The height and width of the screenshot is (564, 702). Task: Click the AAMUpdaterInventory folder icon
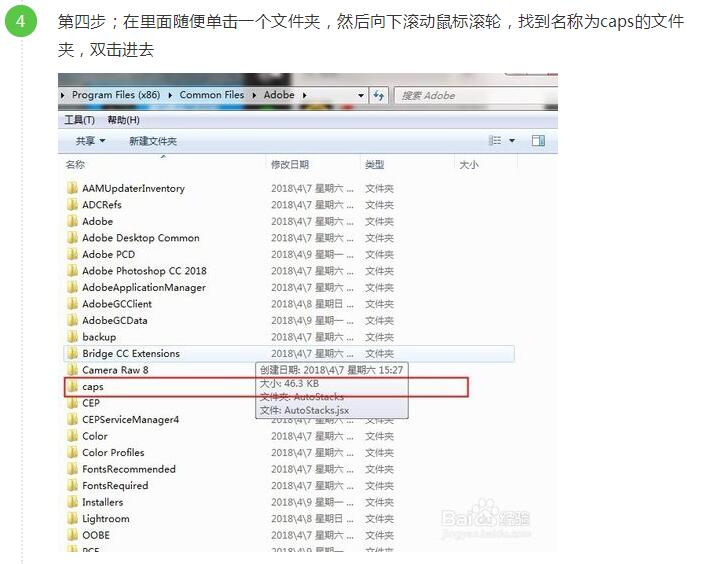(x=73, y=188)
